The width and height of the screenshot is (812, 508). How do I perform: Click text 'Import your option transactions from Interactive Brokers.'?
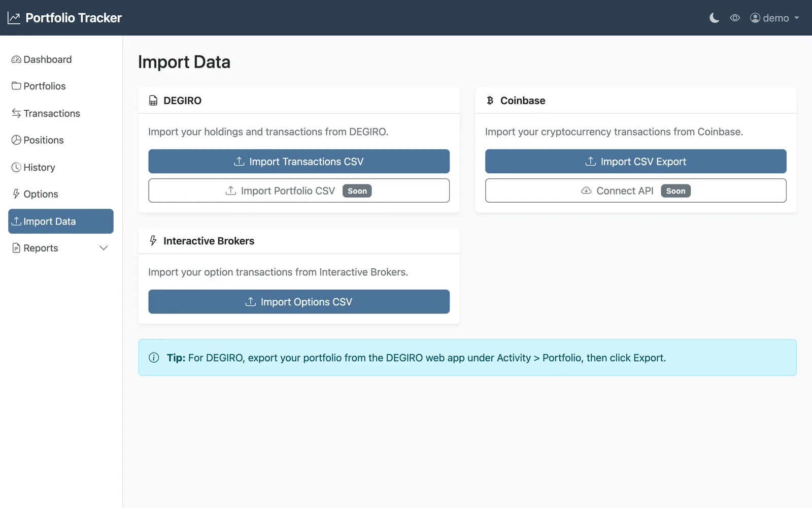coord(278,272)
